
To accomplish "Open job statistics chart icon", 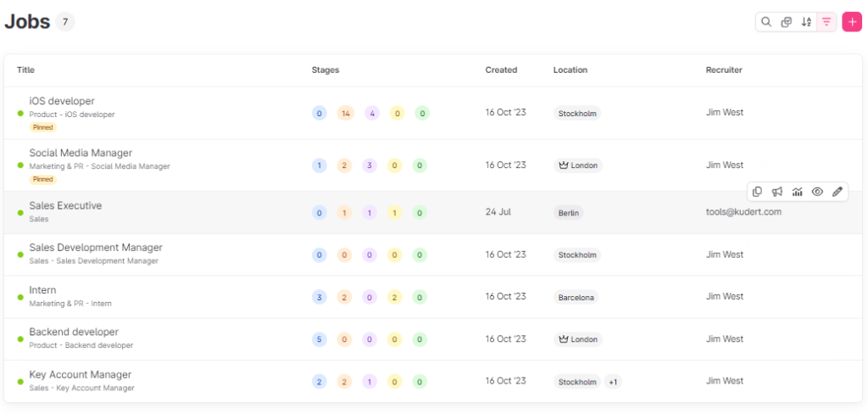I will pyautogui.click(x=798, y=192).
